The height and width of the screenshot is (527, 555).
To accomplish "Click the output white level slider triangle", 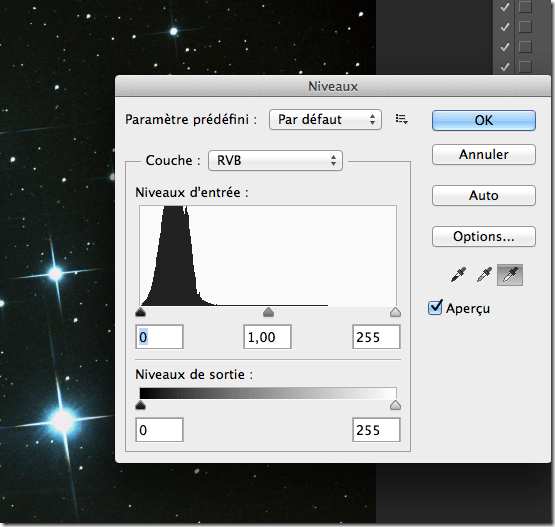I will click(x=395, y=405).
